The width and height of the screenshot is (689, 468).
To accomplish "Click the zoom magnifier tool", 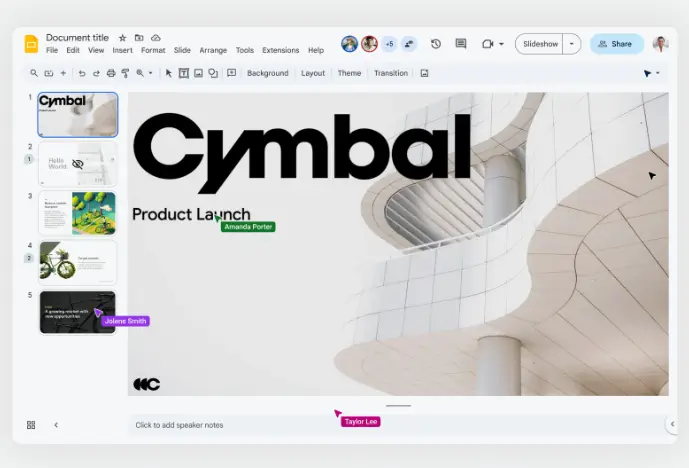I will 140,73.
